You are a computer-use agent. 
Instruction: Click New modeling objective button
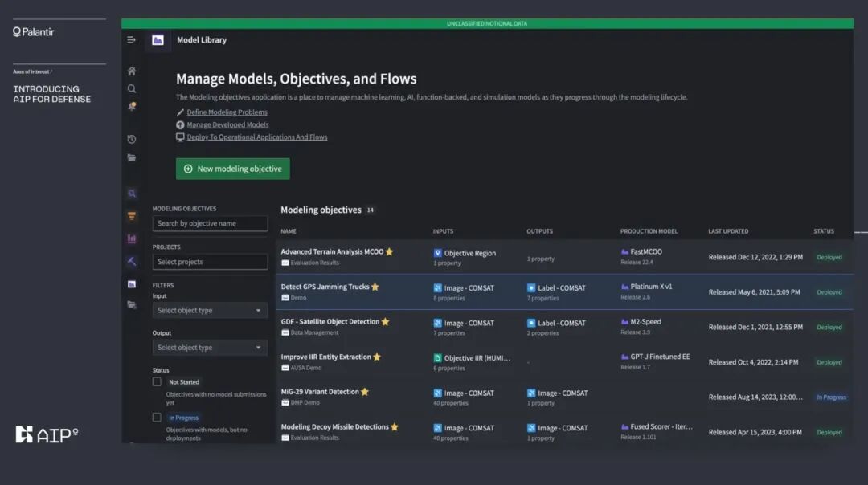pos(232,169)
